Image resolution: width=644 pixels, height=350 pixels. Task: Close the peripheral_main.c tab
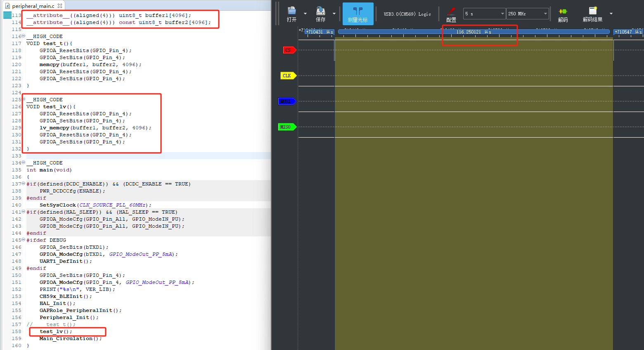(x=60, y=6)
